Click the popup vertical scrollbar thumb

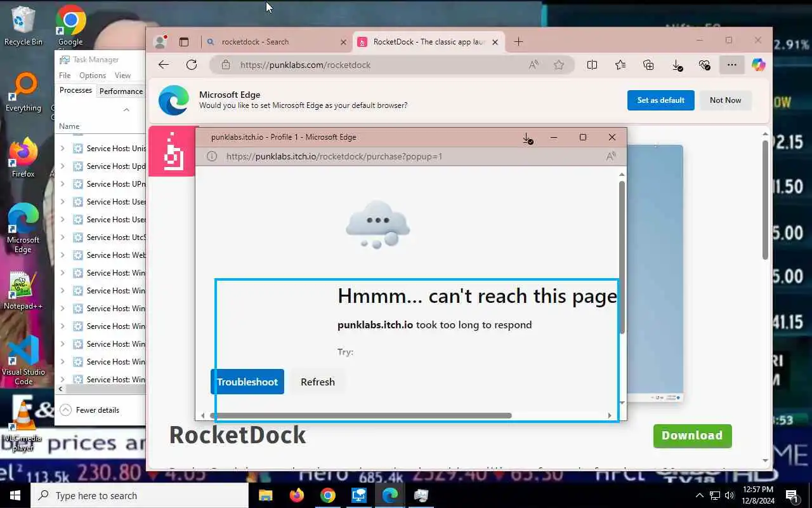click(x=622, y=257)
